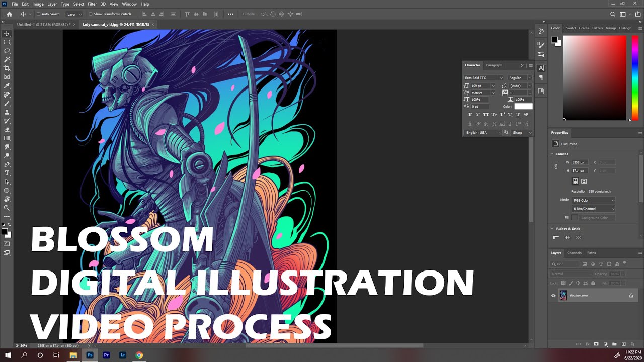Screen dimensions: 644x362
Task: Select the Magic Wand tool
Action: coord(7,60)
